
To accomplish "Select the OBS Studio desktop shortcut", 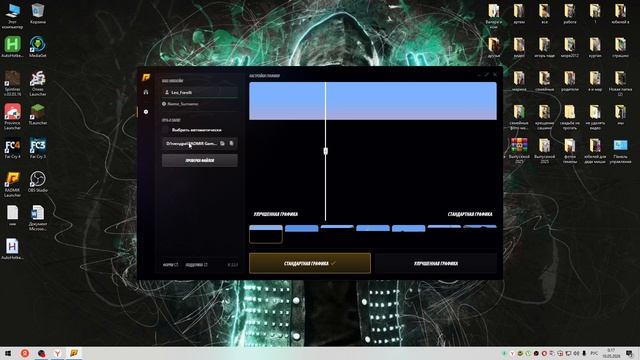I will (x=38, y=182).
